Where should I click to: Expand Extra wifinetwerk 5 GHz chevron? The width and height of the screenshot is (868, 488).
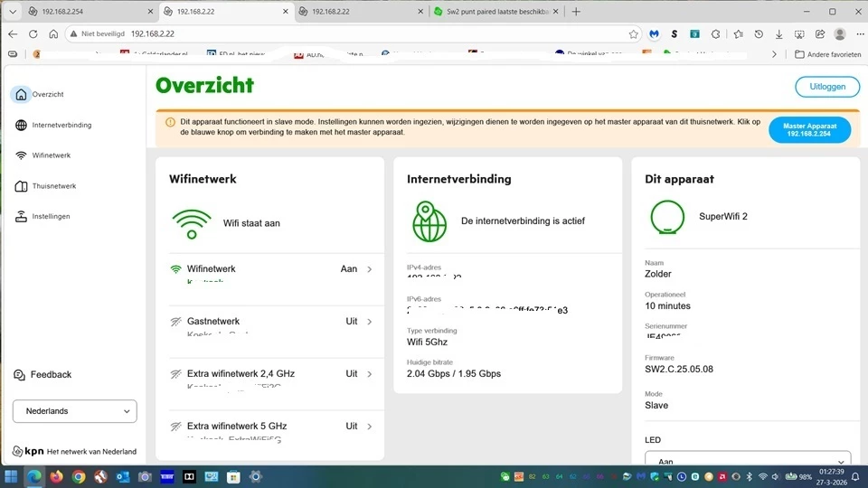click(369, 427)
